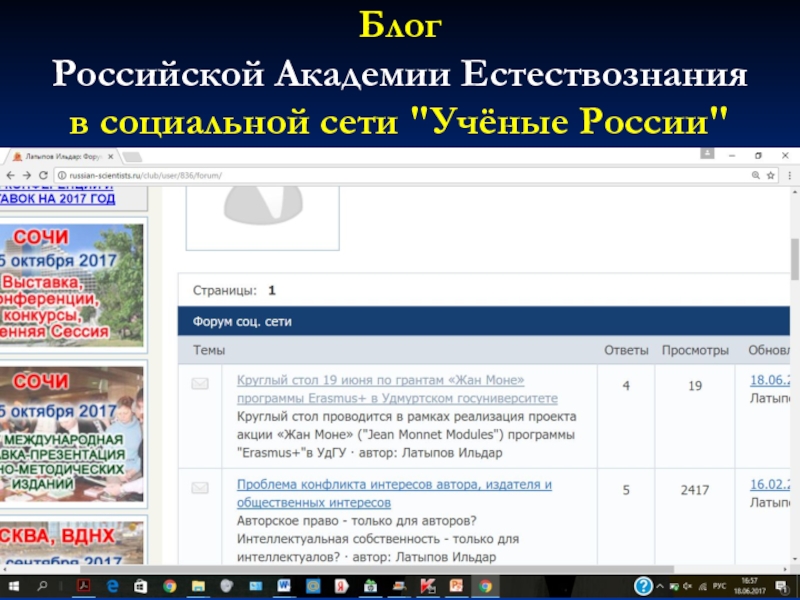Open PowerPoint from the taskbar
The image size is (800, 600).
click(456, 586)
